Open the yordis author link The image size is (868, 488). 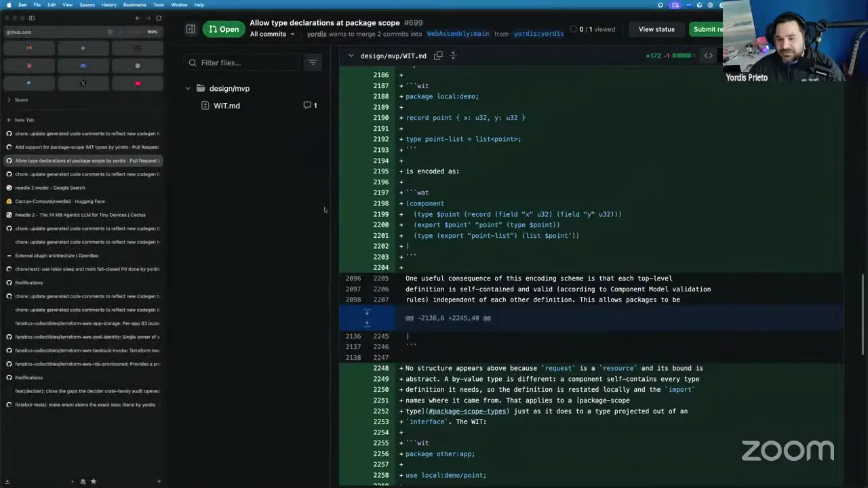tap(317, 34)
